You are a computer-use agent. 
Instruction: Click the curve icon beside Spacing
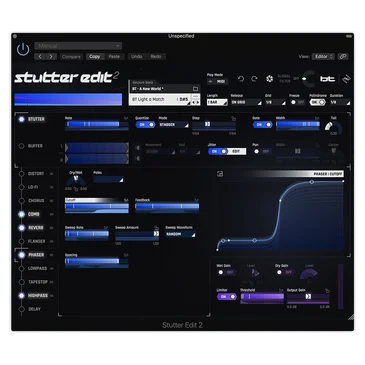pos(126,255)
